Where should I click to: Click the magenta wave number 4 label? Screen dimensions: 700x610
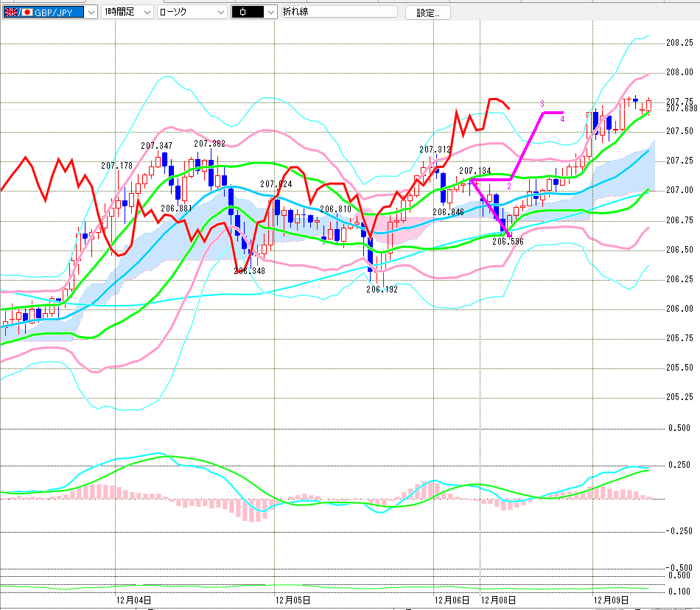(562, 119)
